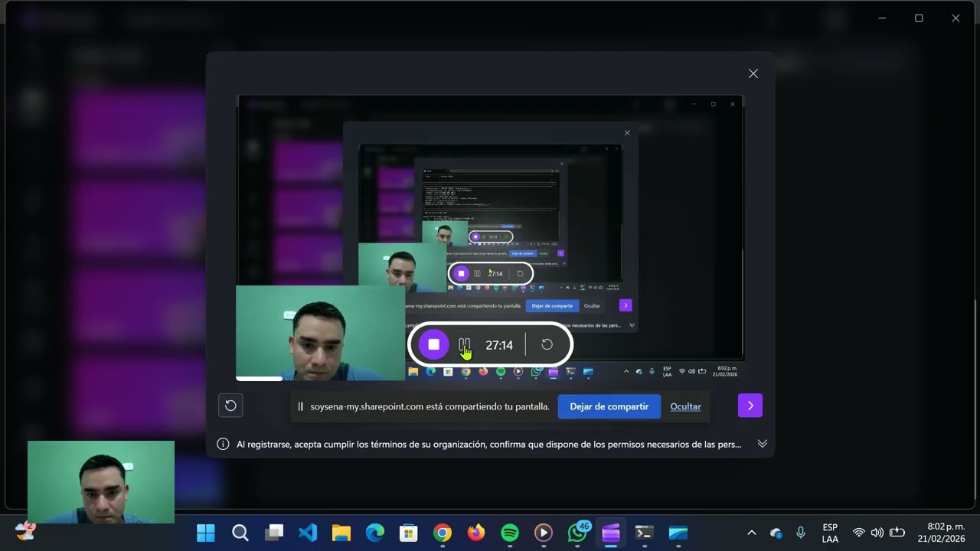
Task: Pause recording under the hand cursor
Action: click(x=464, y=345)
